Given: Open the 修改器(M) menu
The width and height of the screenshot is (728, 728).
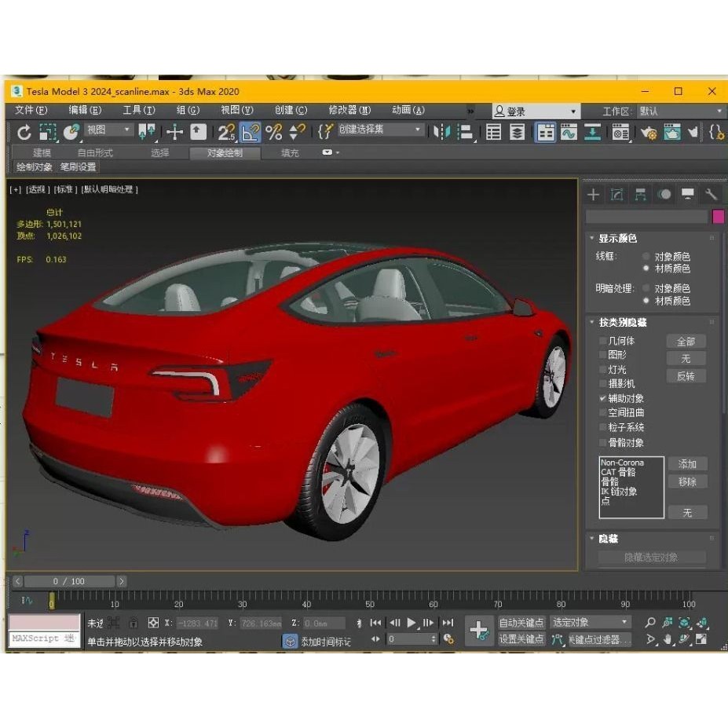Looking at the screenshot, I should [349, 110].
